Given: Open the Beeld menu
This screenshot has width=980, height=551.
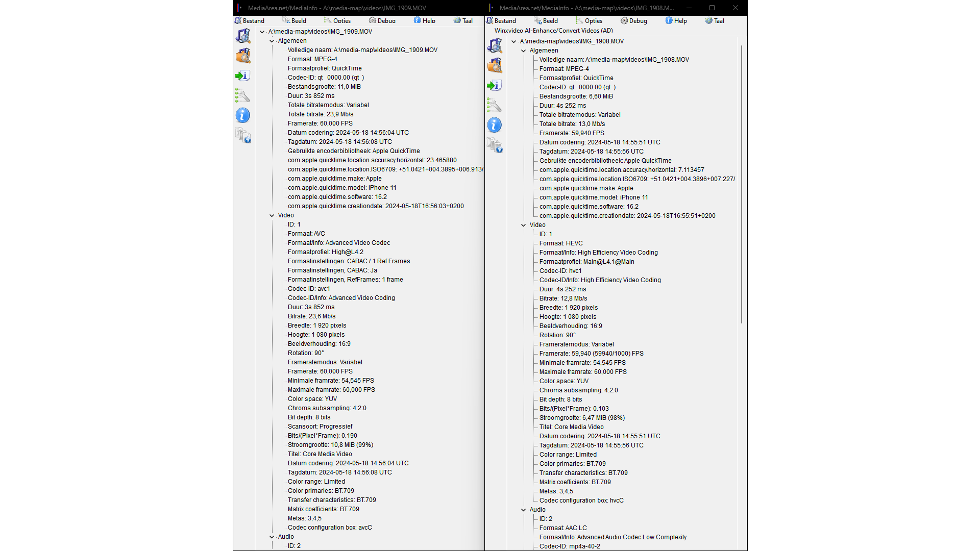Looking at the screenshot, I should 295,20.
